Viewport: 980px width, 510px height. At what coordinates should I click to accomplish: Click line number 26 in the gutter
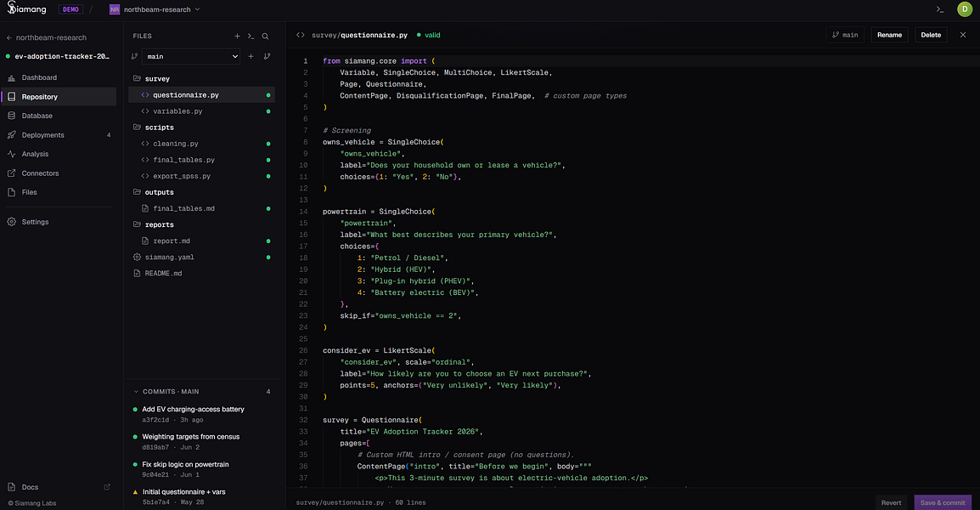[303, 350]
